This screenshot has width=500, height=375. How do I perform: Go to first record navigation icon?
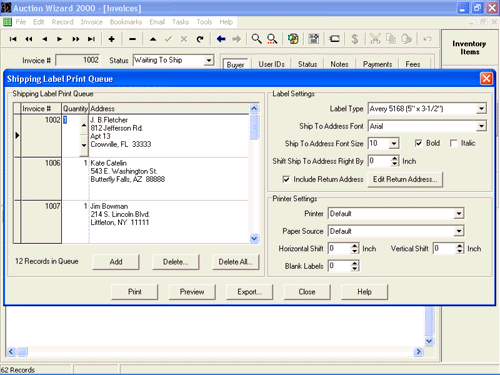click(13, 39)
